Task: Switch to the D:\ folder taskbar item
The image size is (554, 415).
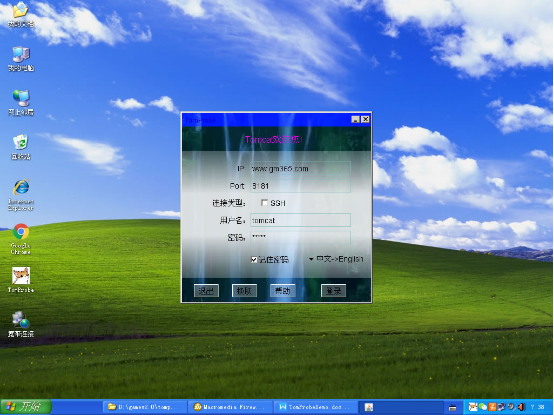Action: point(145,407)
